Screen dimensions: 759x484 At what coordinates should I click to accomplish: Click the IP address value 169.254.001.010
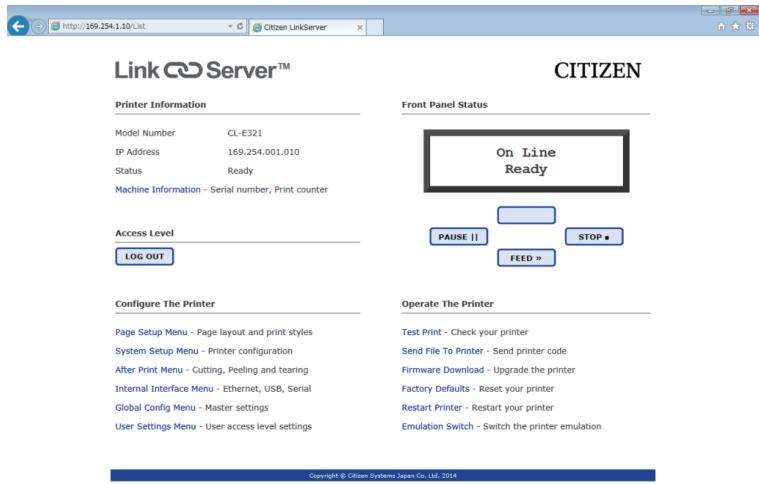[263, 152]
